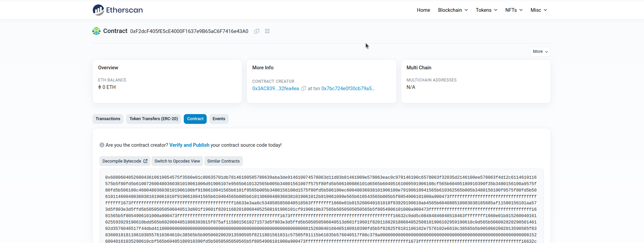Open creation transaction 0x7bc724e0f30cb79a5…
This screenshot has width=644, height=243.
[x=348, y=89]
